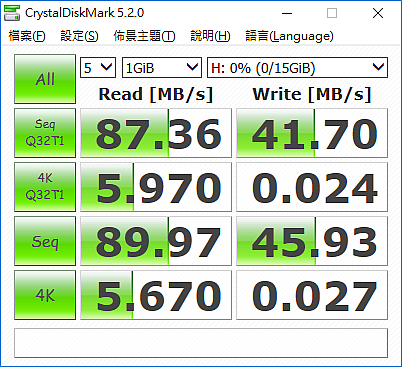Image resolution: width=402 pixels, height=367 pixels.
Task: Run all benchmarks with All button
Action: (45, 79)
